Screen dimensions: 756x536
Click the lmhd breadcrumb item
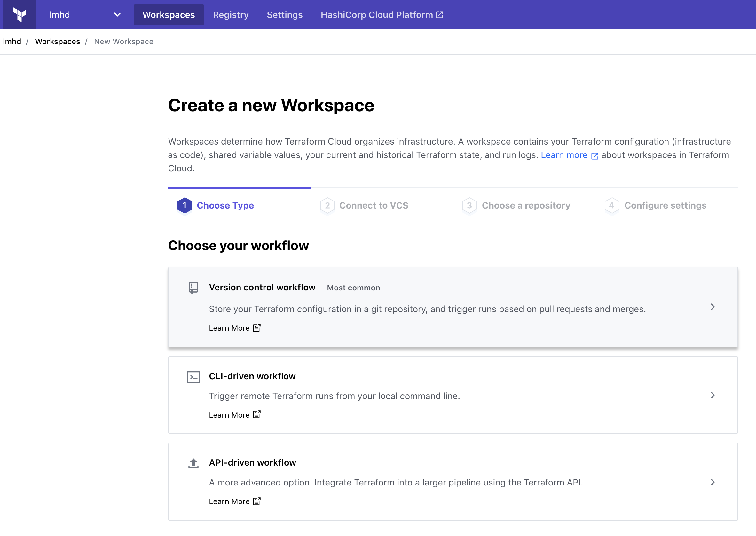12,41
